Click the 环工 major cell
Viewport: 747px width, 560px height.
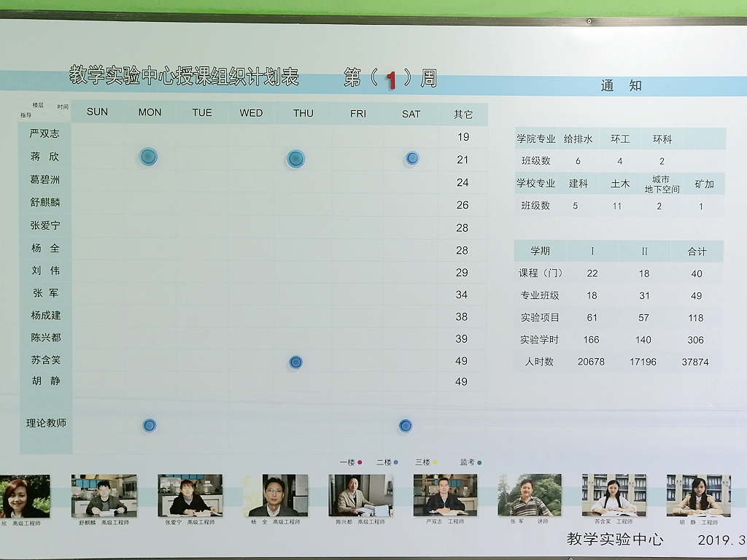(620, 139)
